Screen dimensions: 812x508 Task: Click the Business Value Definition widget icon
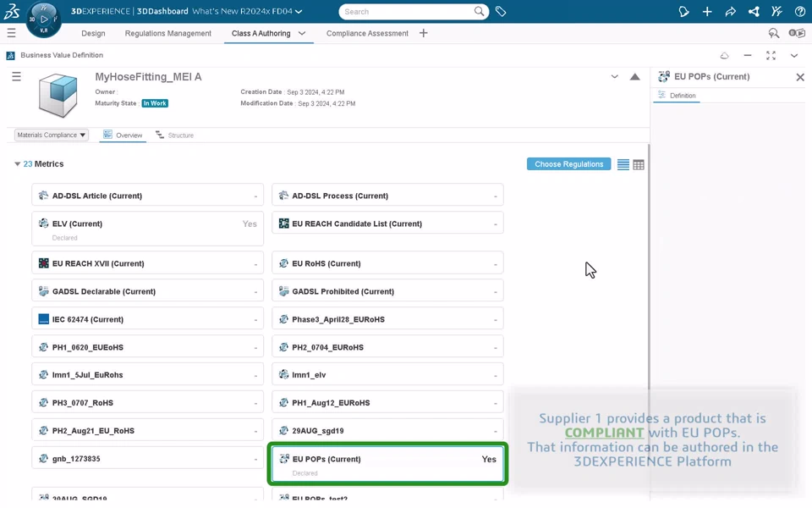coord(10,56)
